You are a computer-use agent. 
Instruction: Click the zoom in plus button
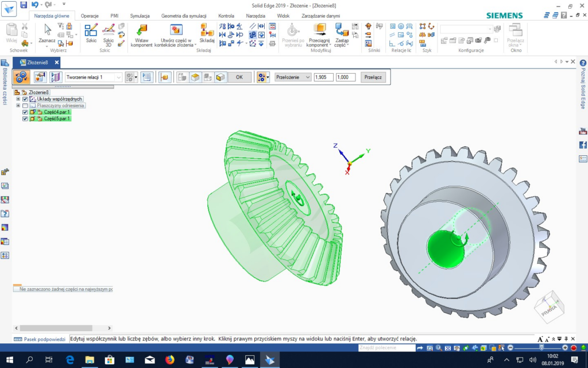pos(565,348)
